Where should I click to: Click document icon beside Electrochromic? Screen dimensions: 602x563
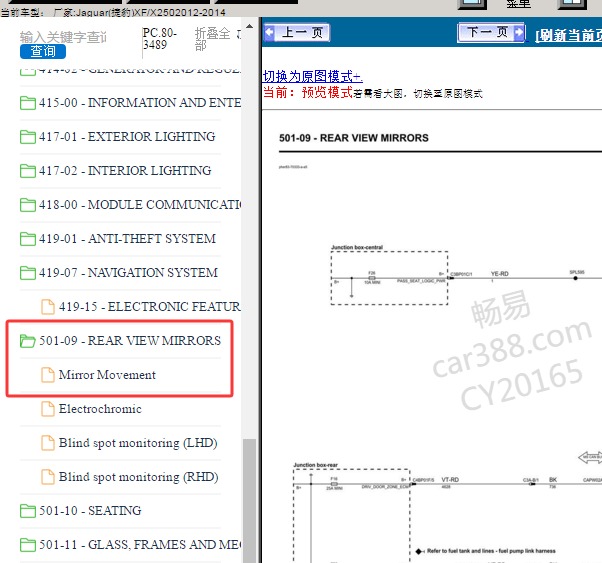(48, 409)
